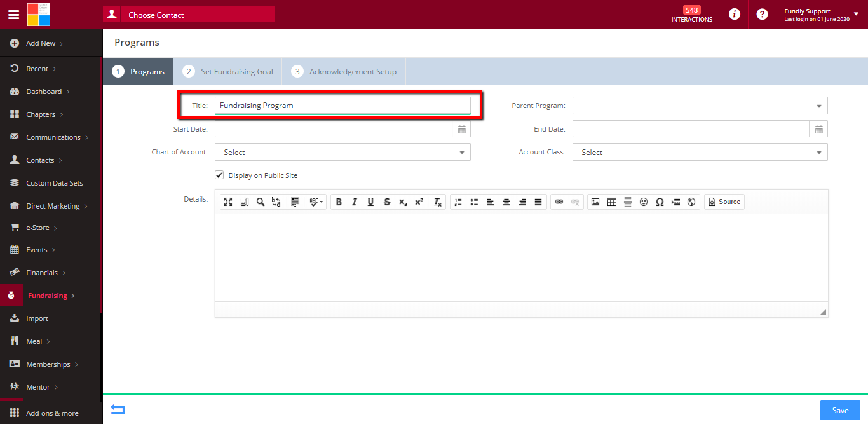Open the Start Date calendar picker
The width and height of the screenshot is (868, 424).
pyautogui.click(x=462, y=129)
